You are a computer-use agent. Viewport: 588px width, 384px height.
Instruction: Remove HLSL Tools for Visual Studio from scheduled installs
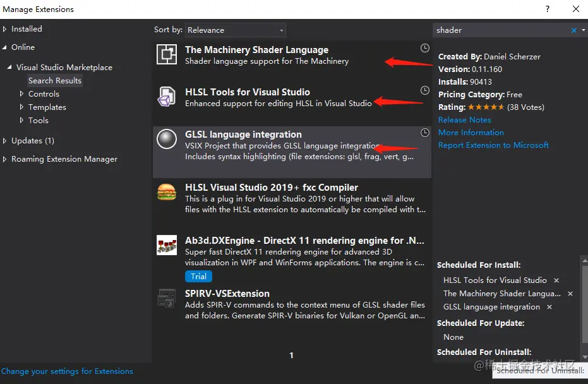(556, 280)
